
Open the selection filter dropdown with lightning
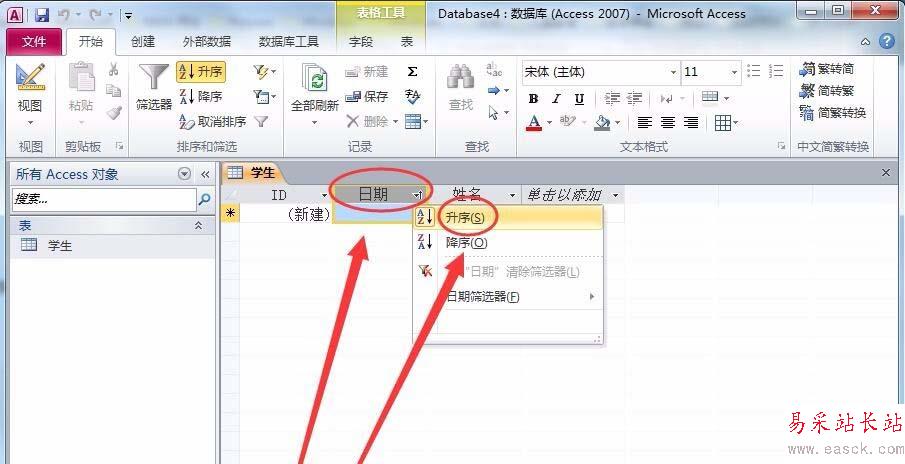(x=264, y=72)
